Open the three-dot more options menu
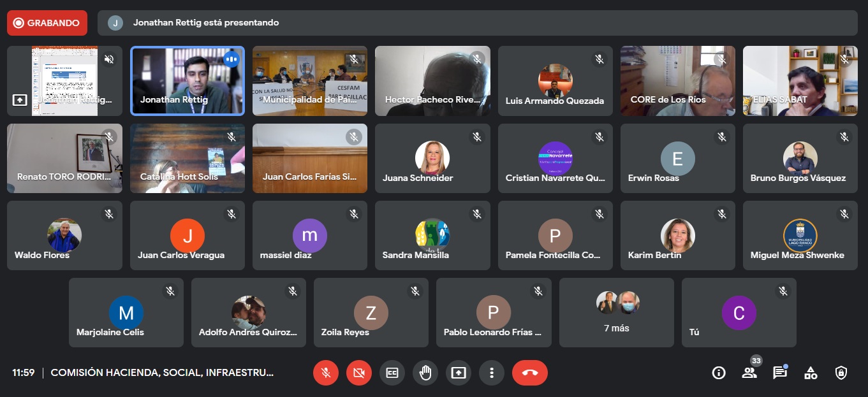Image resolution: width=868 pixels, height=397 pixels. pos(491,373)
